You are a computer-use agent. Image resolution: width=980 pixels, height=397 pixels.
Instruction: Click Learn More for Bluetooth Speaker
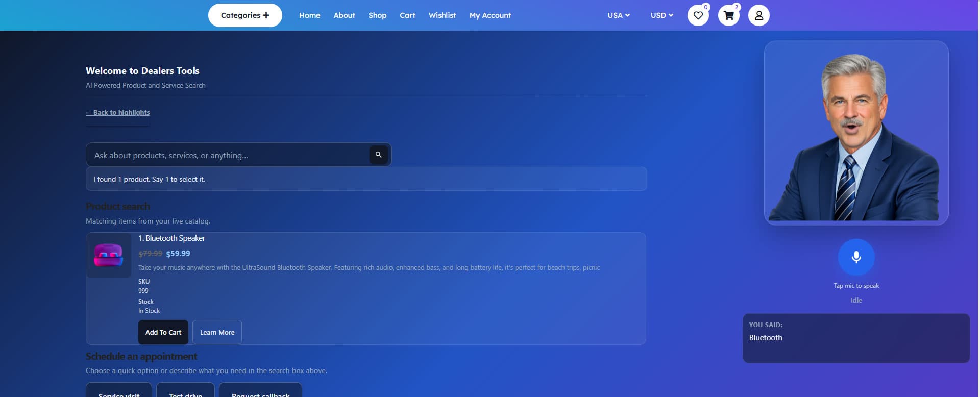tap(217, 332)
